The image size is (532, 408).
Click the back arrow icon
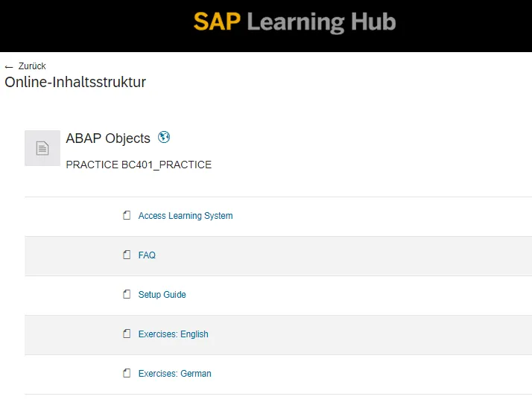pos(9,66)
